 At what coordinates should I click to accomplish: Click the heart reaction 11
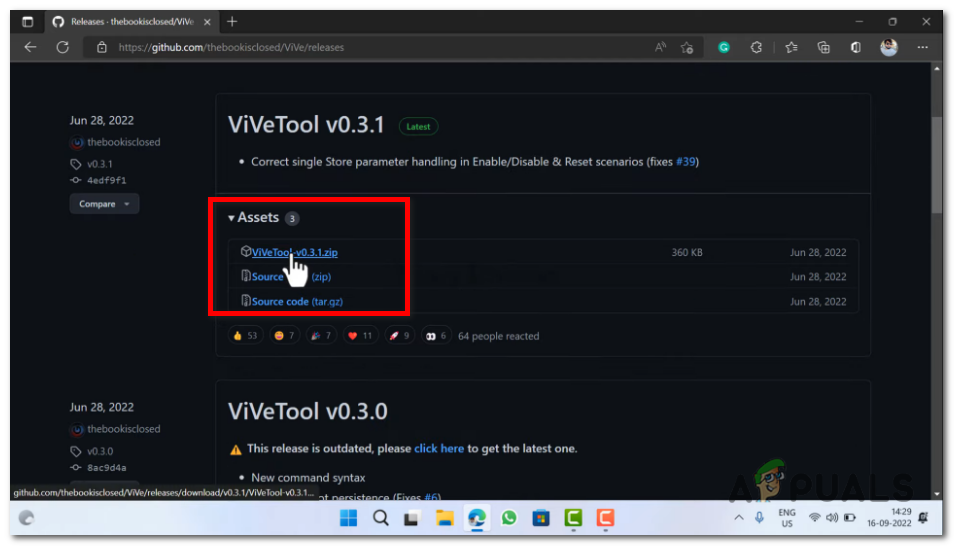360,336
